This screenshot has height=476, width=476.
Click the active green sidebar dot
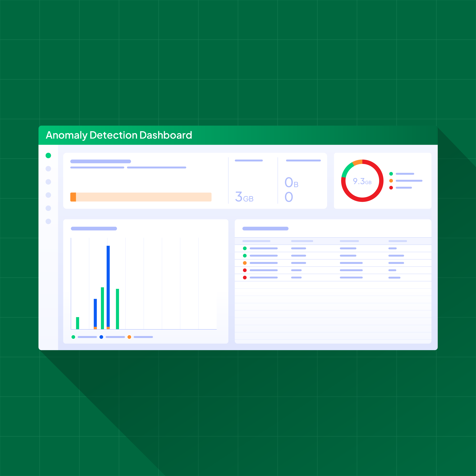48,156
